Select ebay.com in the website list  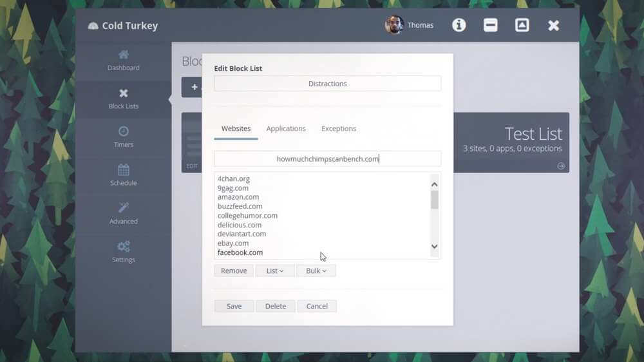[233, 243]
